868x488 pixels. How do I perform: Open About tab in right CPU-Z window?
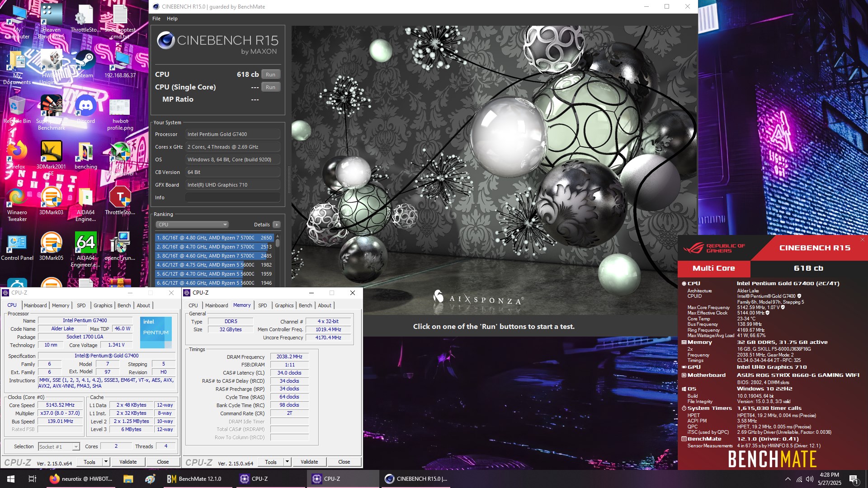click(x=325, y=305)
